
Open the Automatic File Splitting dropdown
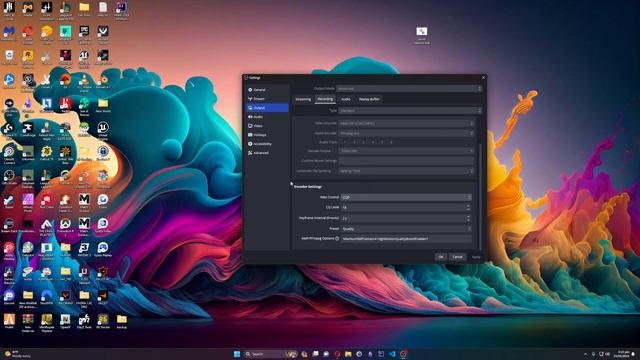tap(407, 171)
